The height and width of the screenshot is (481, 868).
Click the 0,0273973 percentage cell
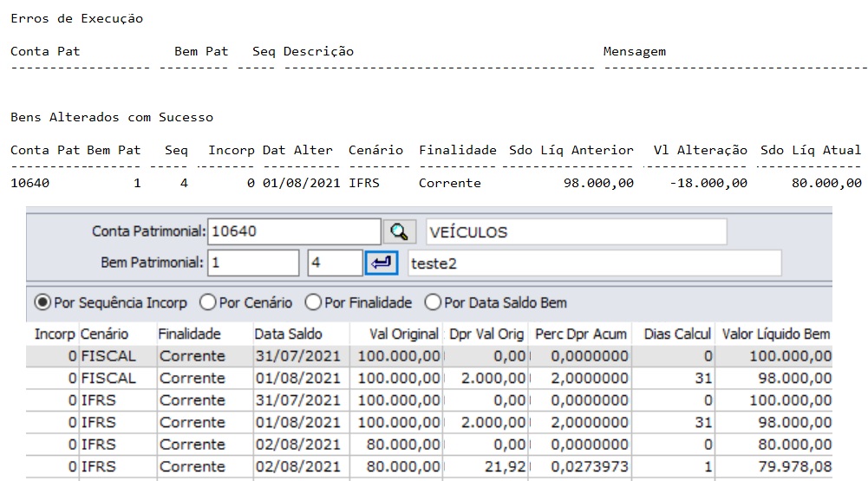click(579, 466)
